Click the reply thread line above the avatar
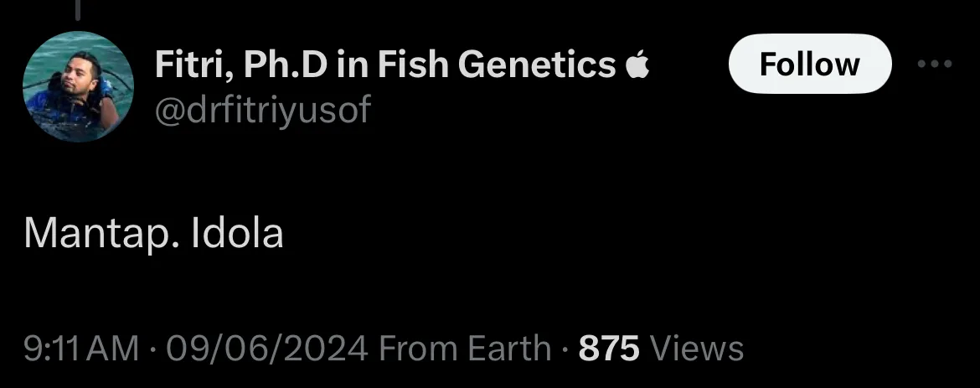 pos(78,9)
